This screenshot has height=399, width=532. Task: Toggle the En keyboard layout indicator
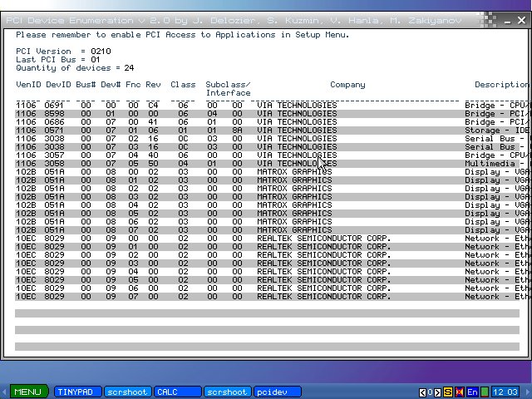tap(472, 392)
